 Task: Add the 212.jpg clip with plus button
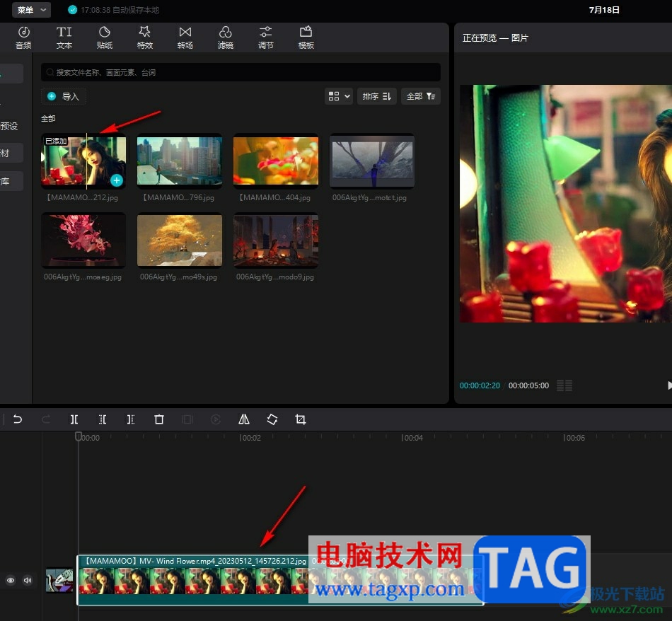tap(117, 180)
